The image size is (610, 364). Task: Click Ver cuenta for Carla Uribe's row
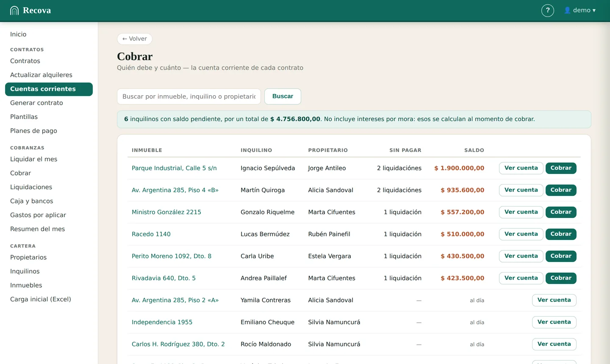point(521,256)
